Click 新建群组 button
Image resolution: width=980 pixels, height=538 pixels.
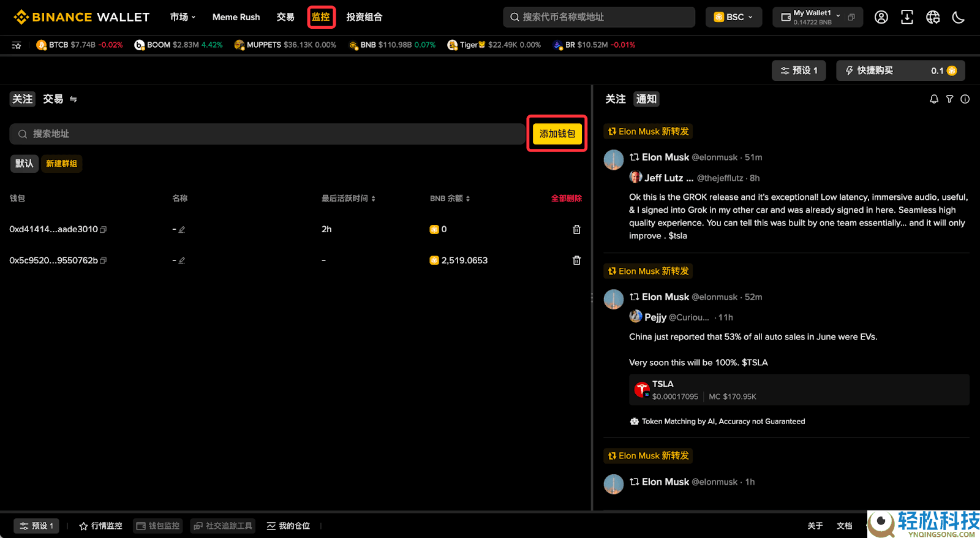coord(62,164)
